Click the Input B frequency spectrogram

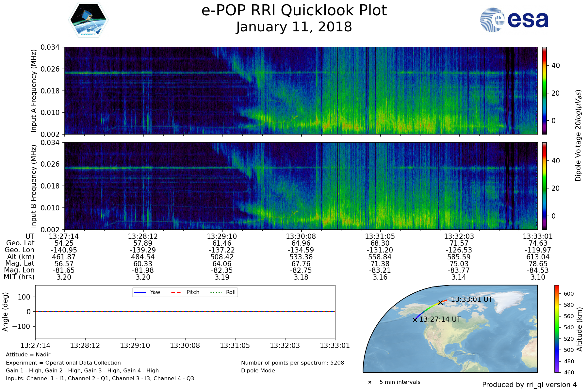pyautogui.click(x=301, y=186)
